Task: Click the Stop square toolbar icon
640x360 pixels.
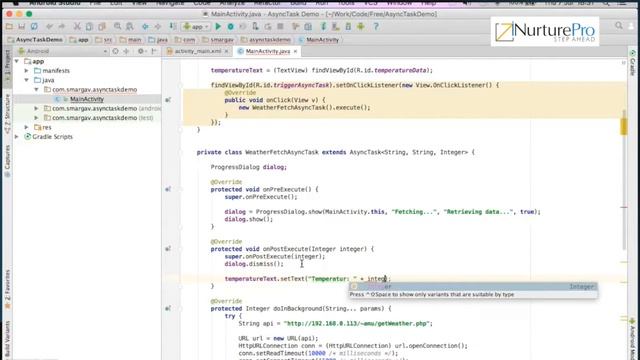Action: [280, 27]
